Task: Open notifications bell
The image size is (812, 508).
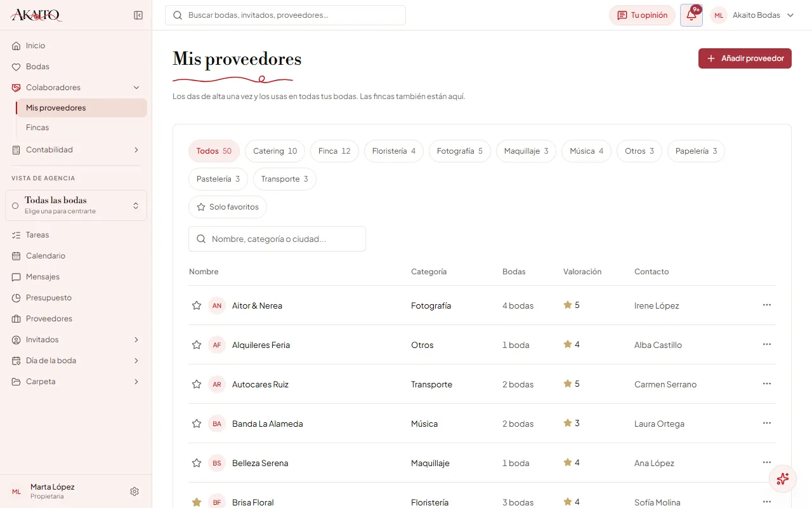Action: click(691, 15)
